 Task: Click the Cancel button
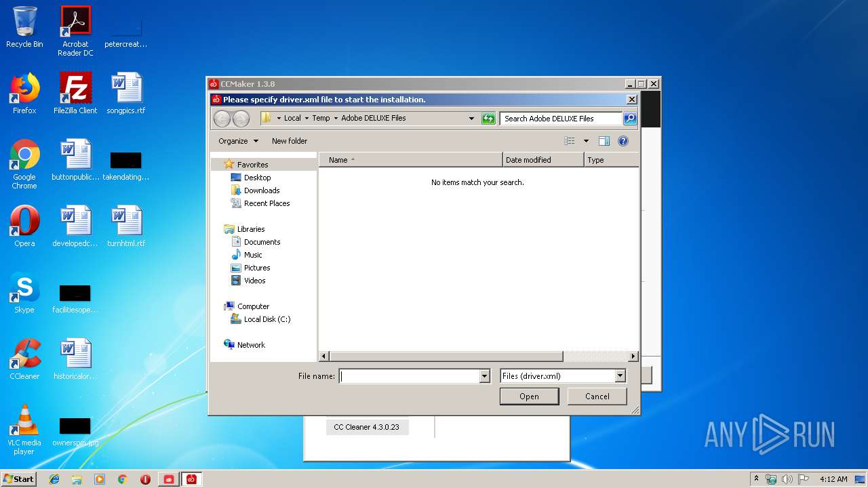[x=597, y=396]
